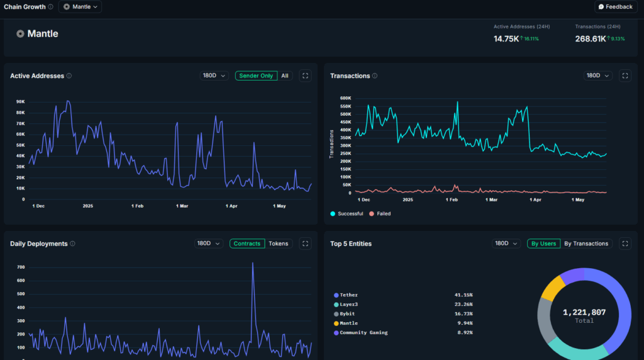
Task: Click the Active Addresses info icon
Action: pyautogui.click(x=69, y=76)
